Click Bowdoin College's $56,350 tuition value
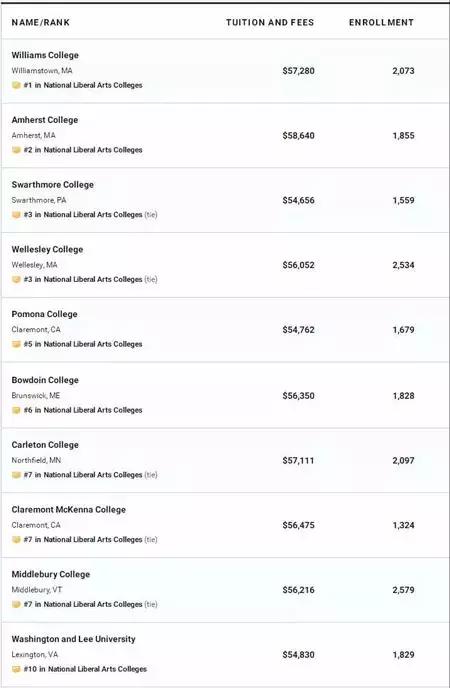This screenshot has height=688, width=450. (x=298, y=396)
